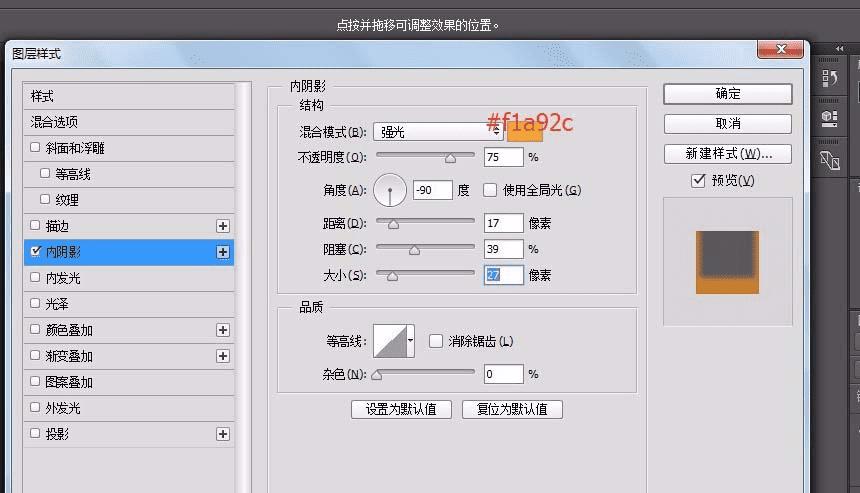
Task: Open the 等高线 contour picker dropdown arrow
Action: [410, 341]
